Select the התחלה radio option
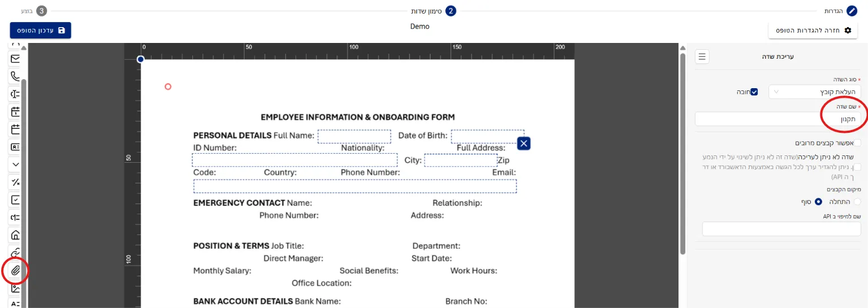 (x=858, y=202)
